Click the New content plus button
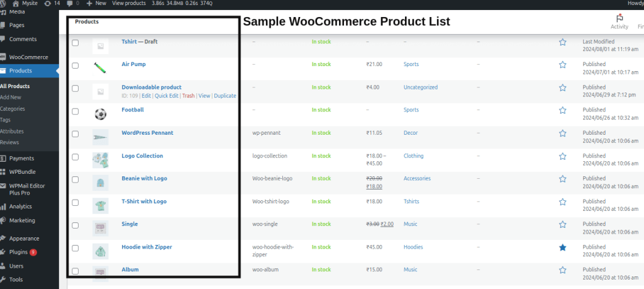The image size is (644, 289). (96, 3)
